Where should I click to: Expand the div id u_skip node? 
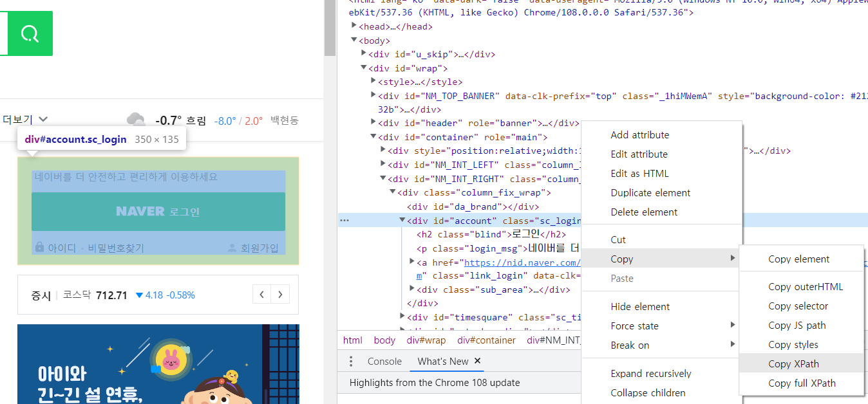(364, 54)
